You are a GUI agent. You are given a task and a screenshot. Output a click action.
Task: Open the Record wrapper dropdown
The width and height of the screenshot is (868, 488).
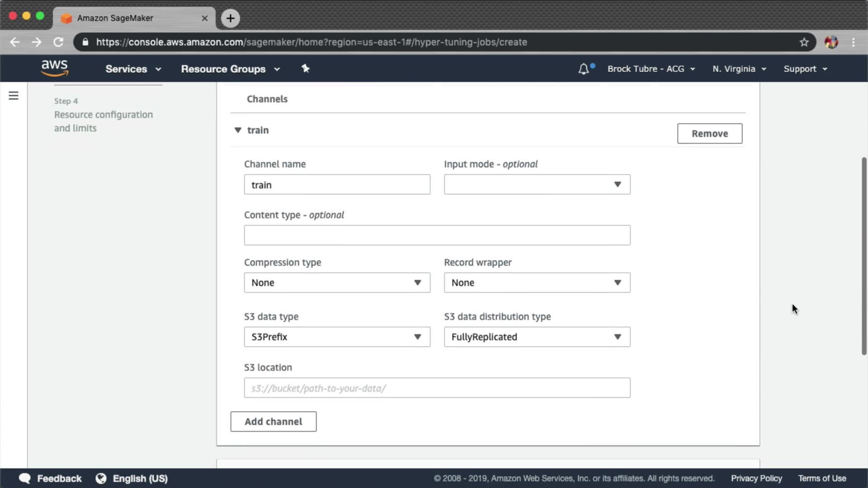click(537, 282)
